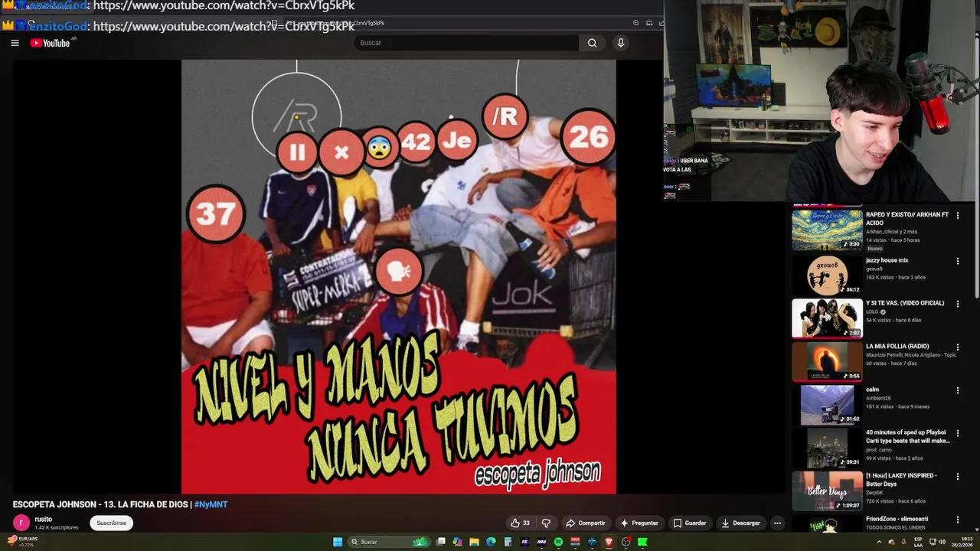
Task: Like the video with thumbs up
Action: coord(521,523)
